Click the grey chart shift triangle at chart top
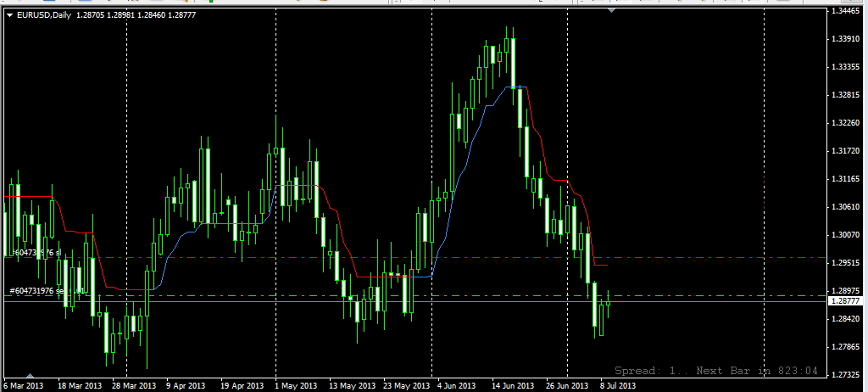The height and width of the screenshot is (392, 868). click(x=611, y=9)
